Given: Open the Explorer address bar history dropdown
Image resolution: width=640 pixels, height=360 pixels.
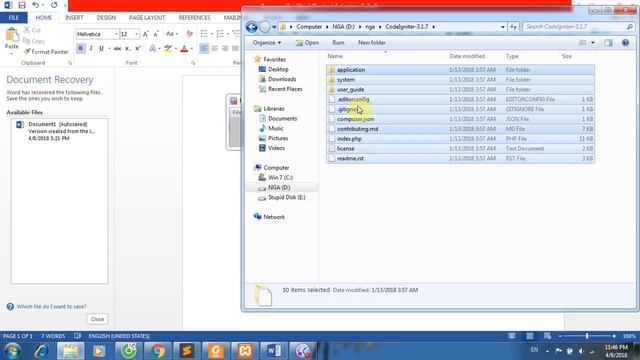Looking at the screenshot, I should 503,27.
